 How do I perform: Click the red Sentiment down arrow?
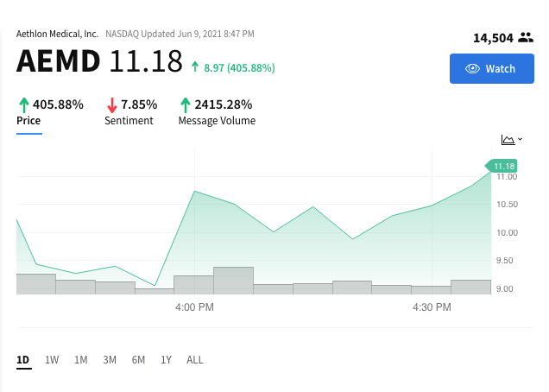click(x=112, y=105)
